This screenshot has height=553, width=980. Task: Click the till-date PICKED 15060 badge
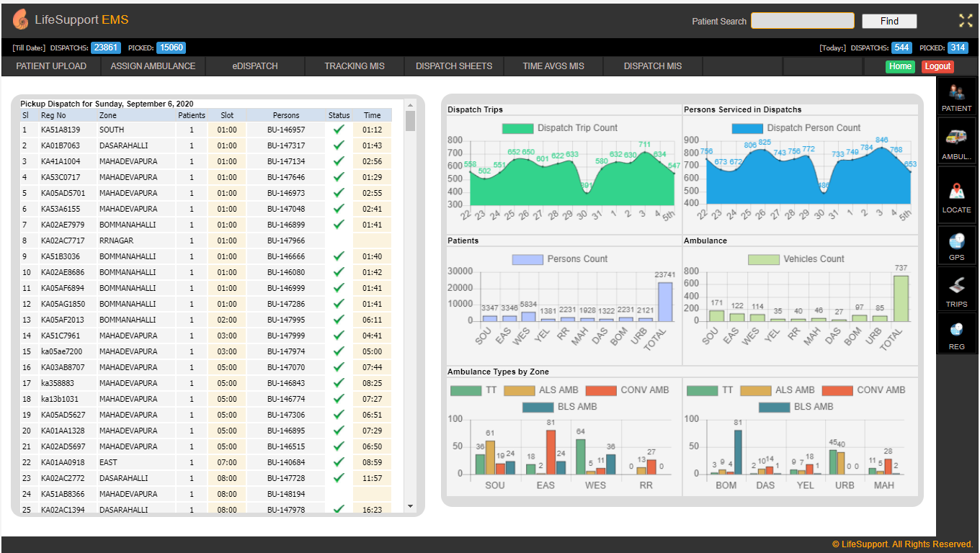pos(171,48)
